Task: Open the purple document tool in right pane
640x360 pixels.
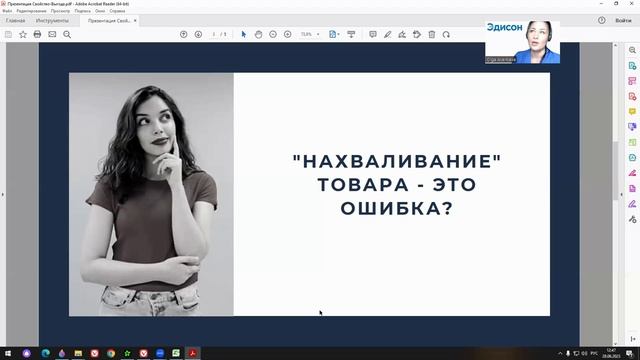Action: tap(632, 189)
